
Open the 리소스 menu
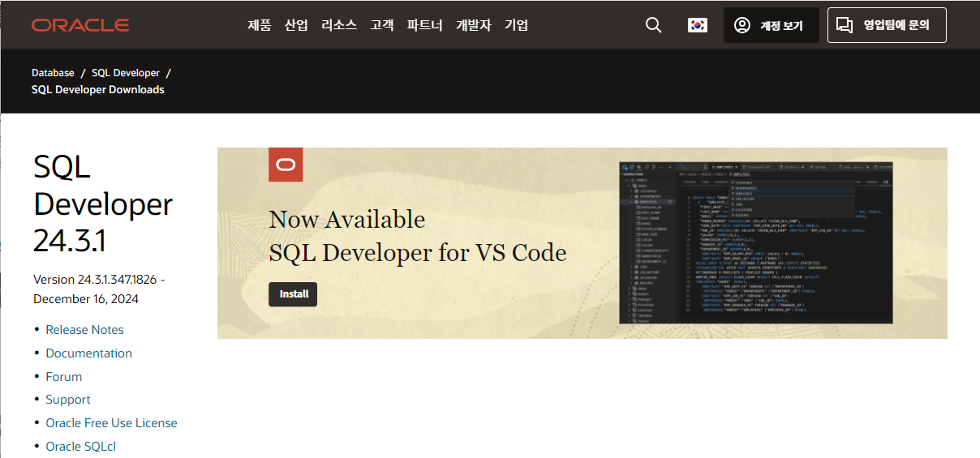click(x=338, y=25)
